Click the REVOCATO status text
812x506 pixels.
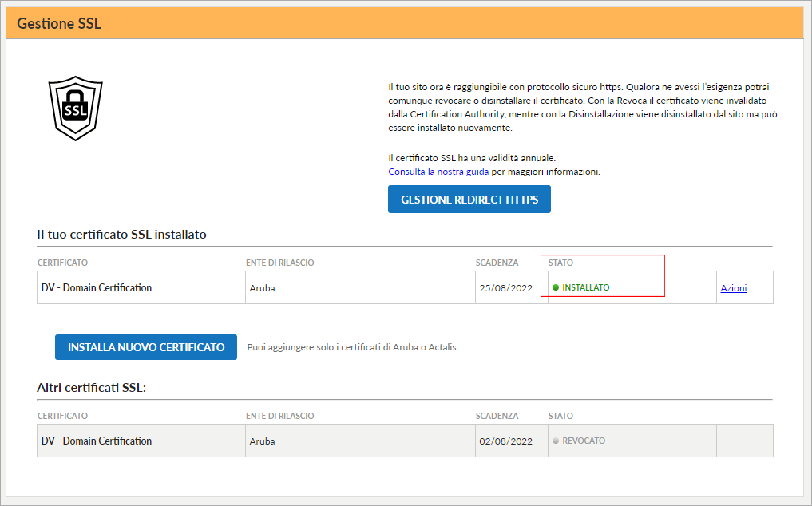point(584,441)
